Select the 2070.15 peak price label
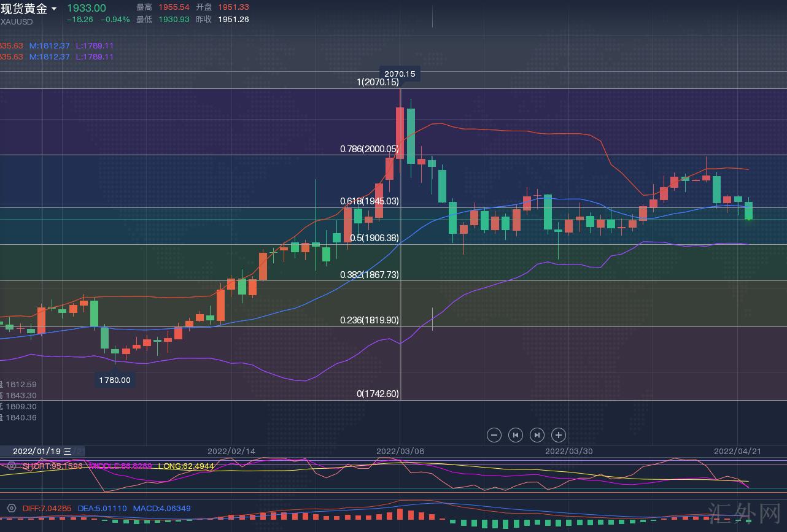Screen dimensions: 787x532 pos(400,74)
